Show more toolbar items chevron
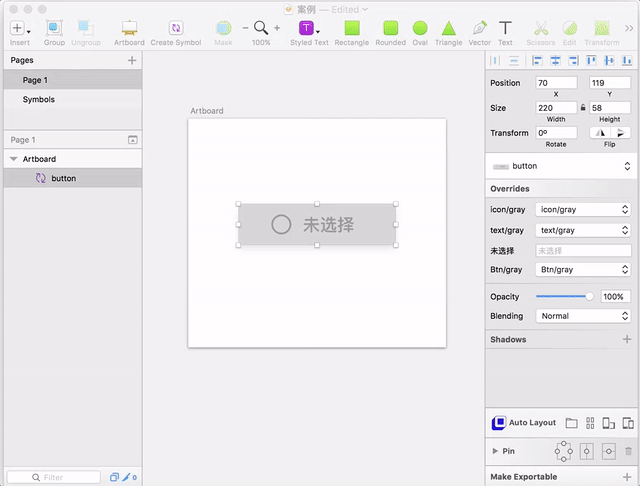 pos(629,28)
